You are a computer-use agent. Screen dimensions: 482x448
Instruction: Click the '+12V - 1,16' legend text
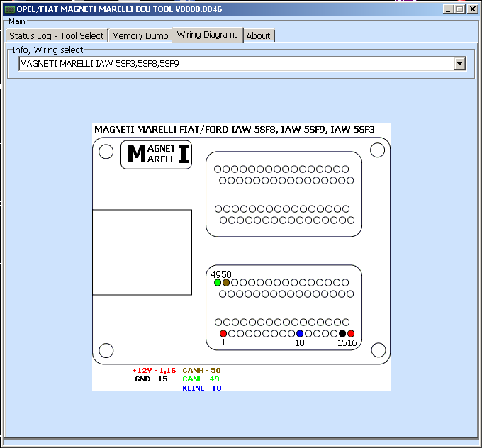coord(154,370)
